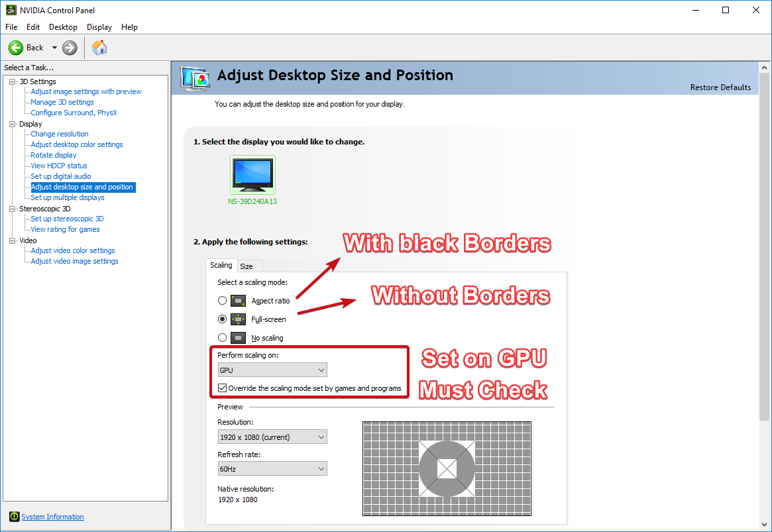Click the Adjust Desktop Size header icon
This screenshot has width=772, height=532.
(x=196, y=79)
